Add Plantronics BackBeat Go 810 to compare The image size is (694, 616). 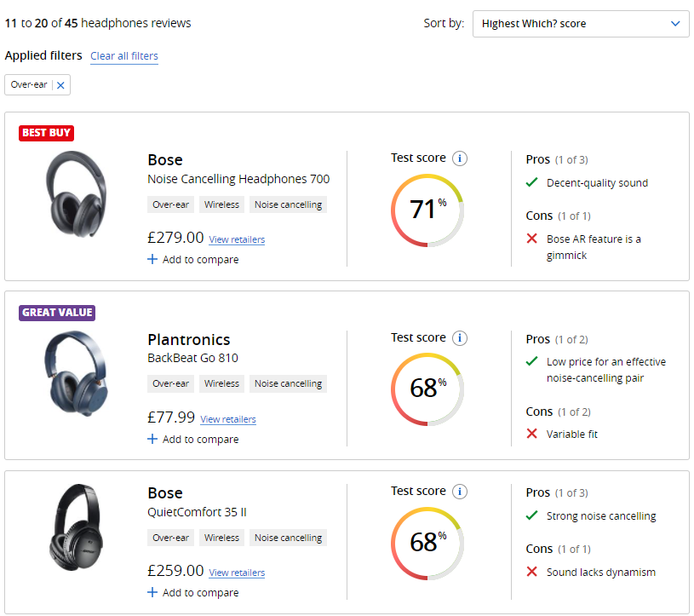[x=192, y=440]
